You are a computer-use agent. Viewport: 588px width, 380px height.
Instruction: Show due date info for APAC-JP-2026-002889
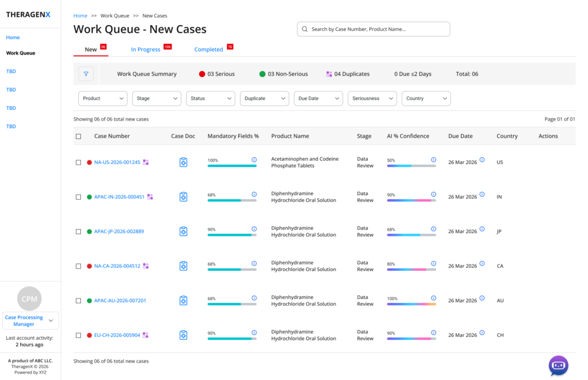click(482, 228)
